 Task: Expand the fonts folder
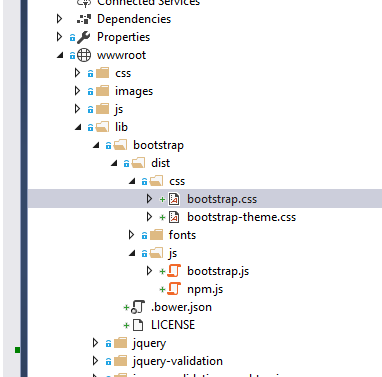tap(131, 235)
